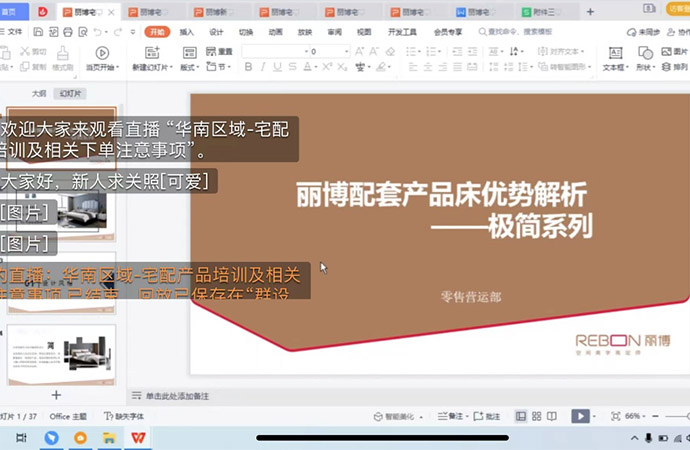The height and width of the screenshot is (450, 690).
Task: Toggle Justify alignment for paragraph
Action: coord(458,67)
